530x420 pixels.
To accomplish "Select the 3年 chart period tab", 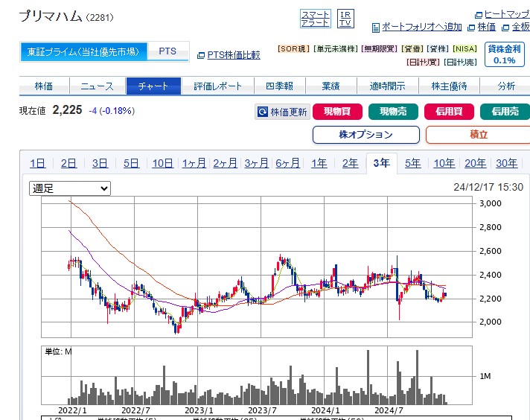I will [x=382, y=163].
